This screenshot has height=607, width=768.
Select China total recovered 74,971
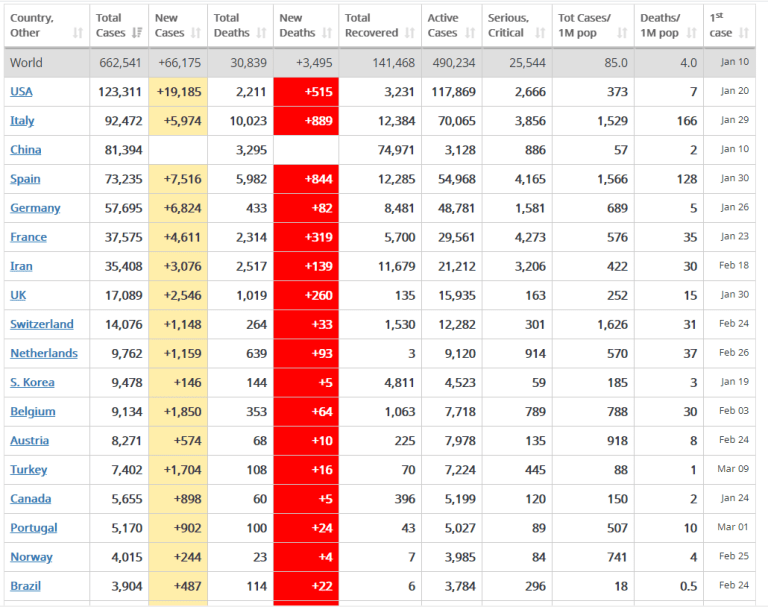[x=396, y=150]
